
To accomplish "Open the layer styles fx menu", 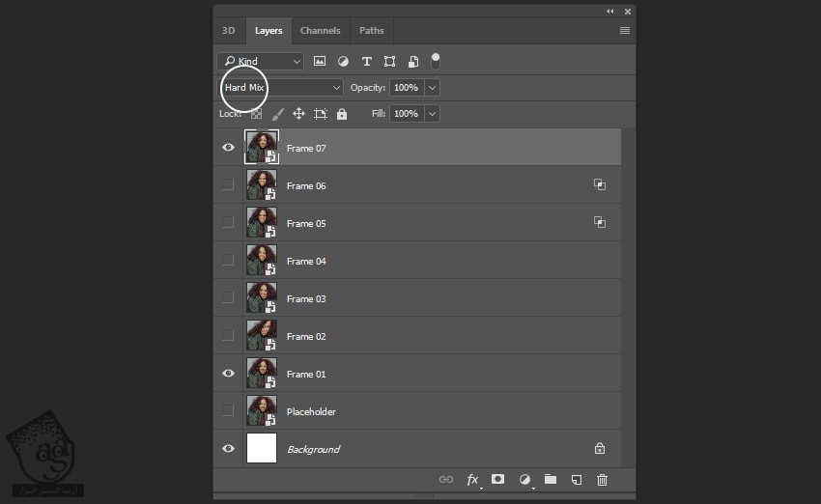I will 472,479.
